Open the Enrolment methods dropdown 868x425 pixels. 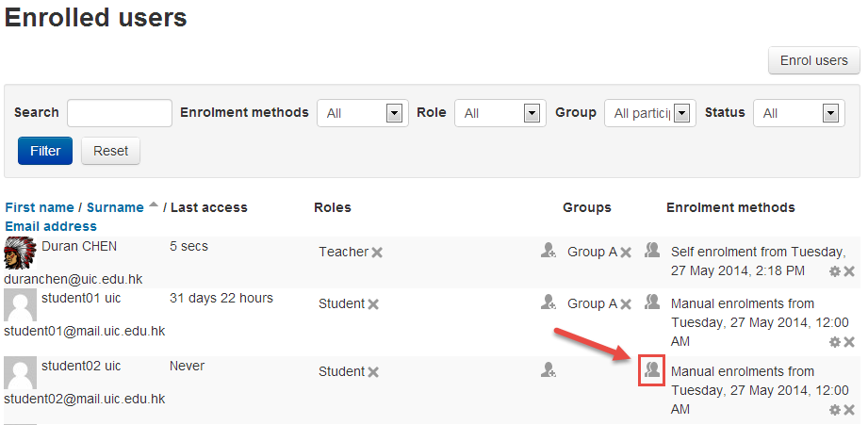click(361, 113)
